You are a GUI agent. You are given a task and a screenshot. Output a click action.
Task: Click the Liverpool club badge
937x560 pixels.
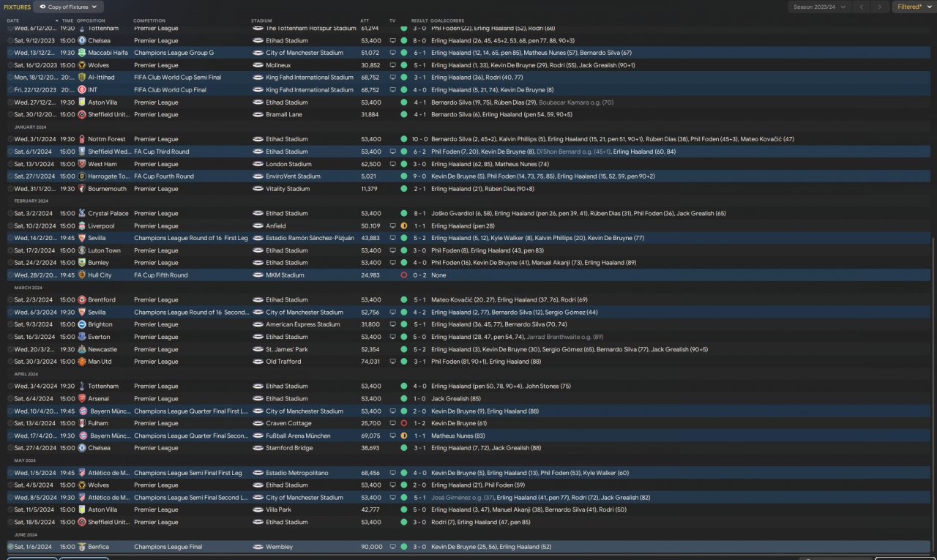[x=82, y=226]
